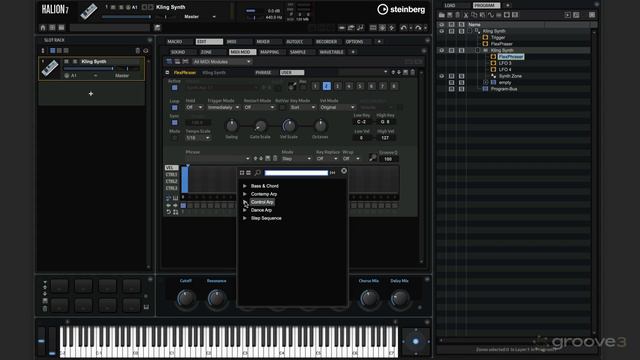The height and width of the screenshot is (360, 640).
Task: Expand the Bass & Chord folder
Action: [245, 186]
